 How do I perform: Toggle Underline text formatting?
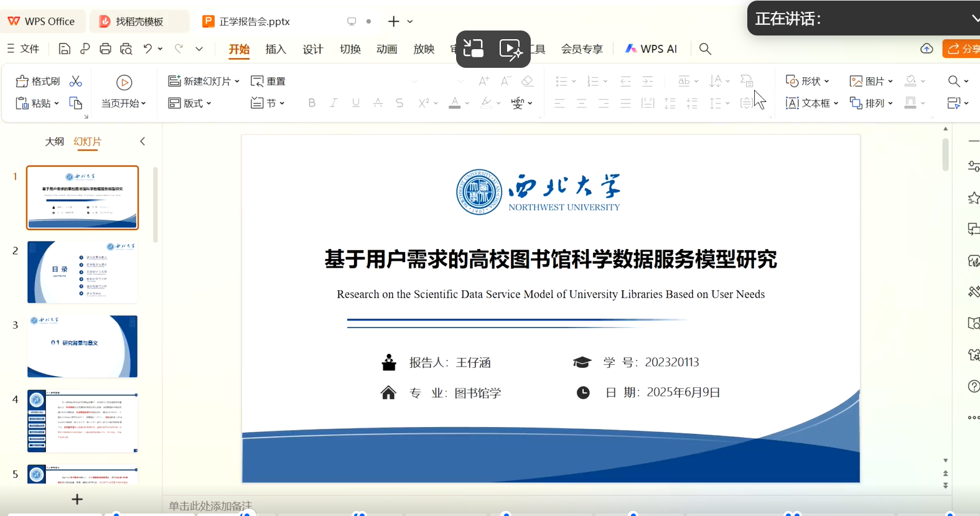(355, 103)
